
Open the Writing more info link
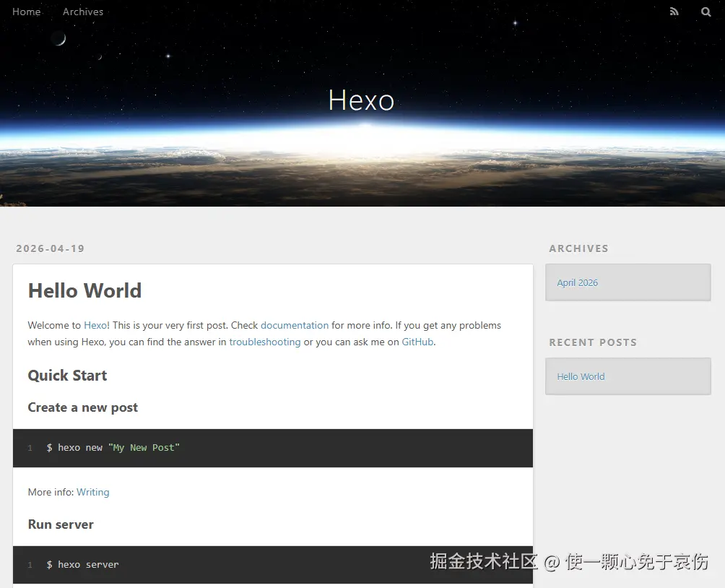[x=93, y=492]
